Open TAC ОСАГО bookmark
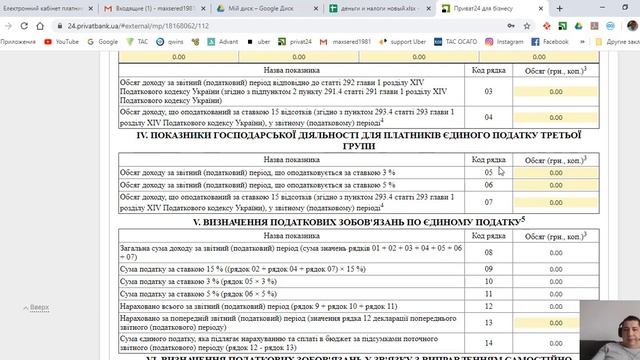This screenshot has width=640, height=360. tap(456, 42)
